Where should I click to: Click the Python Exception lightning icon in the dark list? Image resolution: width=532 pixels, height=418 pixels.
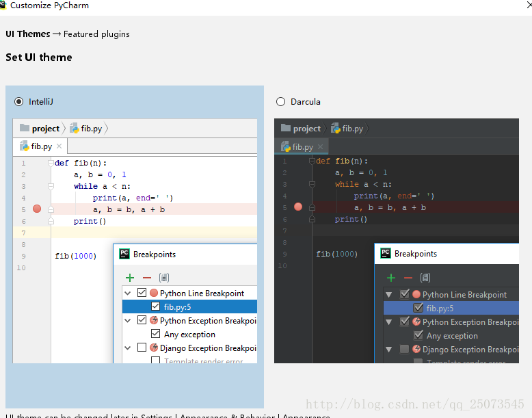tap(416, 322)
